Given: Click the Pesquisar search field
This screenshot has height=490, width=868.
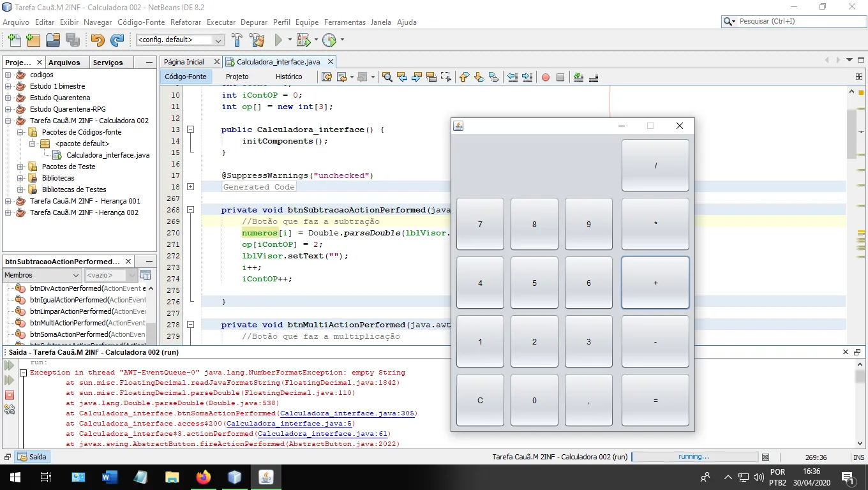Looking at the screenshot, I should pyautogui.click(x=798, y=21).
